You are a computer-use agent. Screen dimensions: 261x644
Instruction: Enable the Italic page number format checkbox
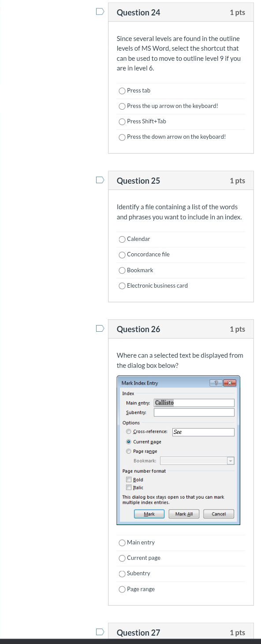pyautogui.click(x=130, y=487)
